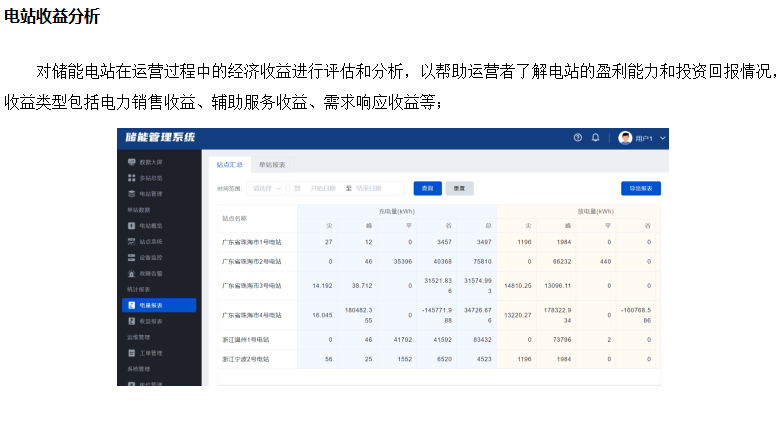Click the 电站管理 sidebar icon
This screenshot has height=421, width=784.
[x=131, y=194]
